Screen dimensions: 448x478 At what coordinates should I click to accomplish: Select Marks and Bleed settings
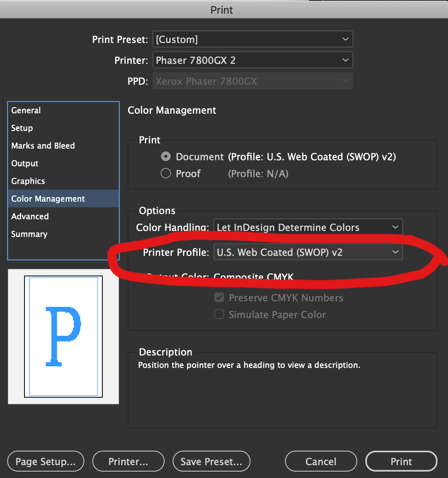(43, 145)
